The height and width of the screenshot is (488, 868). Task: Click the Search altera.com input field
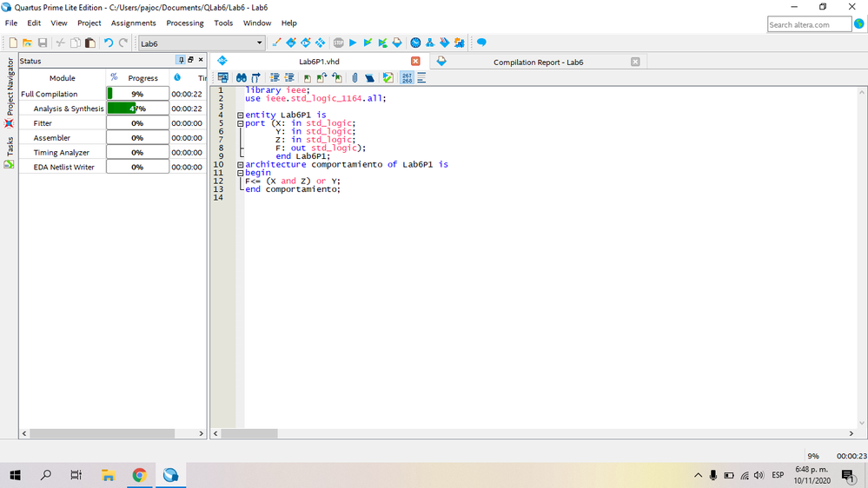coord(809,24)
